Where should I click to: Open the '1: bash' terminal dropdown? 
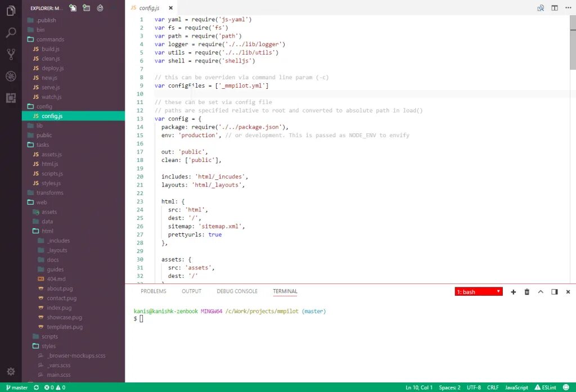pos(479,292)
